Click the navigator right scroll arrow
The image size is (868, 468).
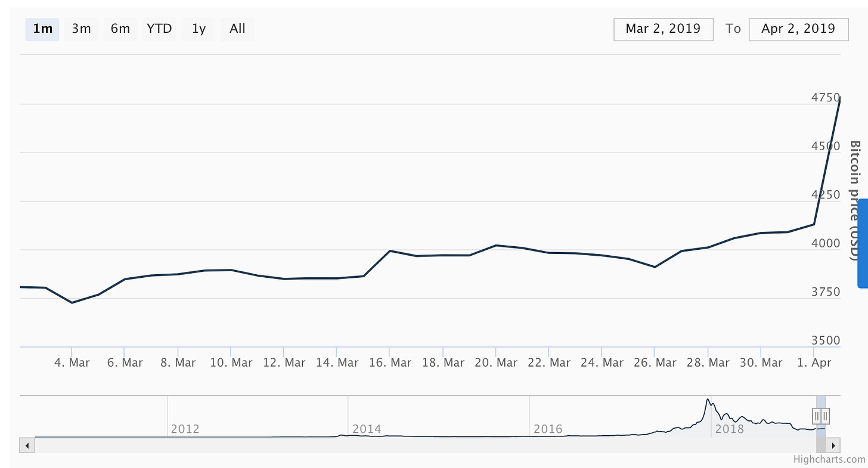point(833,445)
